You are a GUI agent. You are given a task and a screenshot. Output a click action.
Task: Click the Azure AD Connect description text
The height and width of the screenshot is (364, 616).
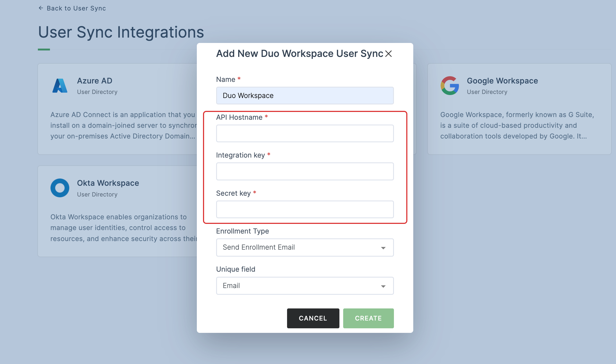click(x=124, y=125)
